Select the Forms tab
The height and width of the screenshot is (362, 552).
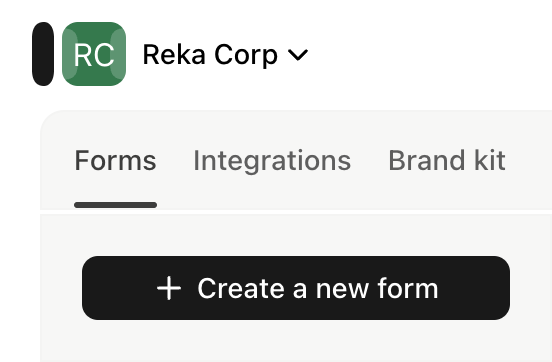(x=115, y=161)
